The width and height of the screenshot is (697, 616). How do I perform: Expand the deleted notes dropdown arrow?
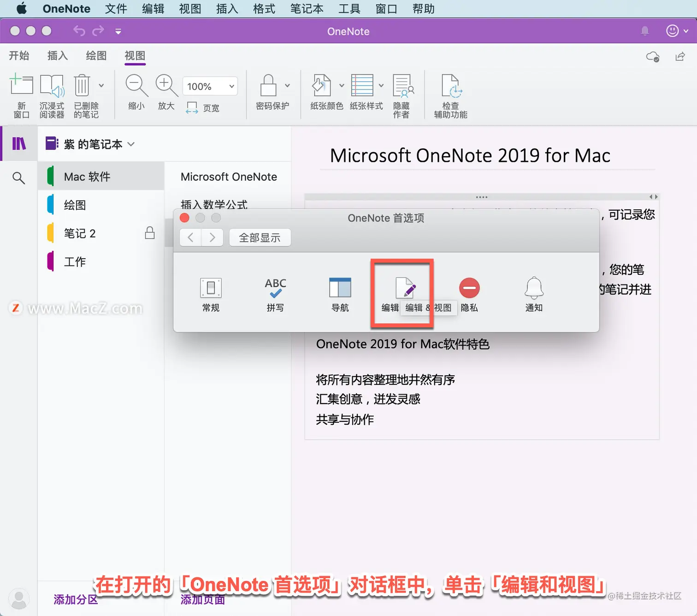pyautogui.click(x=101, y=86)
